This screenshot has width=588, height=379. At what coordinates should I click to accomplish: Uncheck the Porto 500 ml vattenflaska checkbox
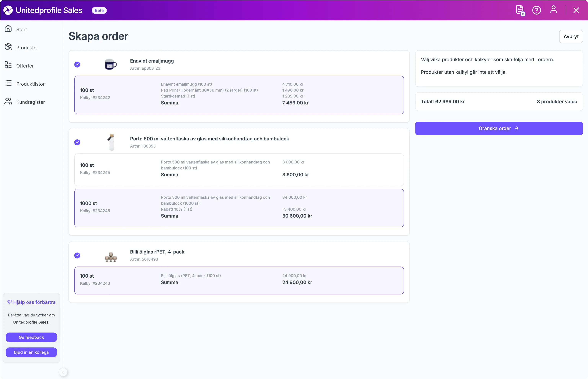coord(77,142)
